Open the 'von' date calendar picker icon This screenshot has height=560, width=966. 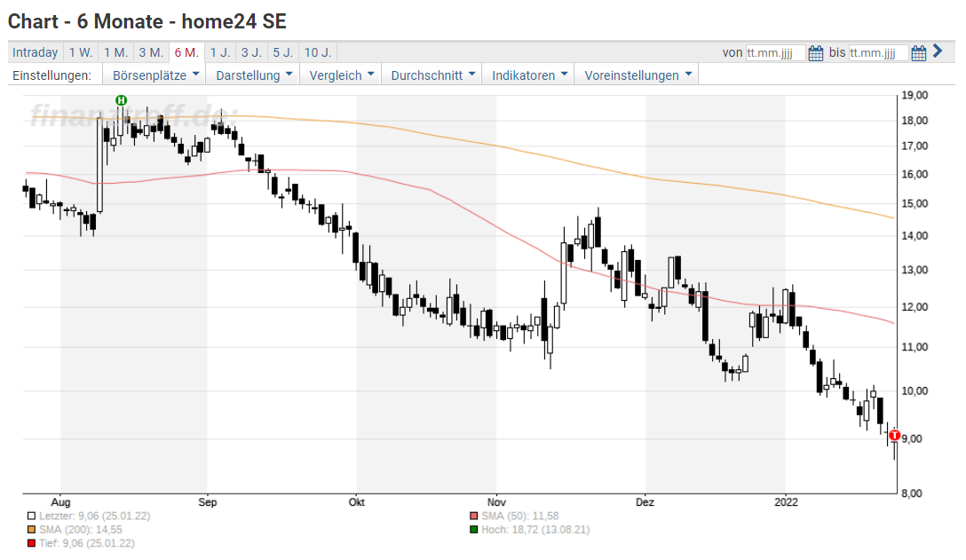coord(815,53)
